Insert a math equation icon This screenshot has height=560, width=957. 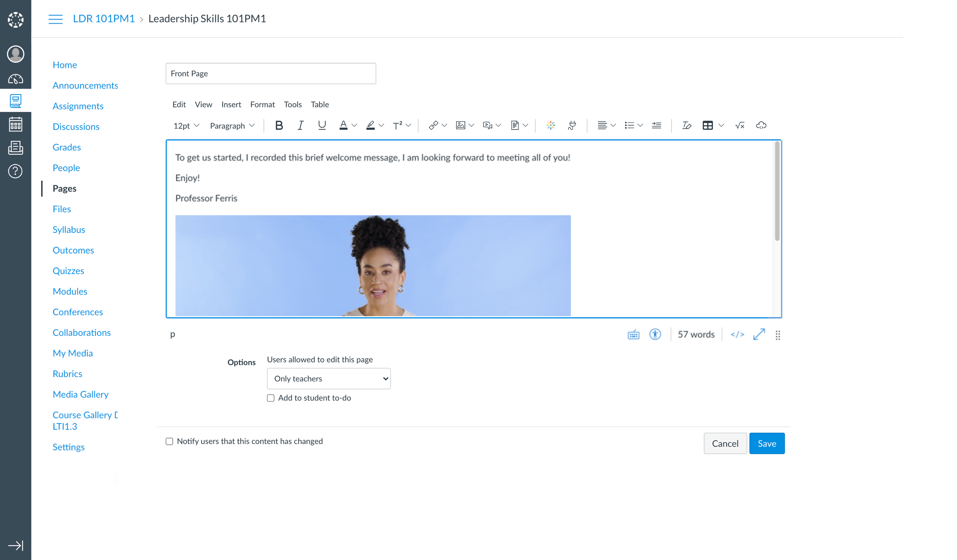coord(739,125)
